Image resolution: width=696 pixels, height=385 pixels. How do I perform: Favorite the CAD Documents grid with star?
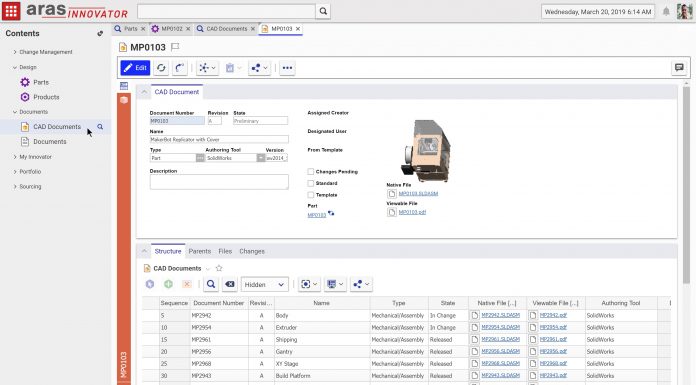[219, 268]
